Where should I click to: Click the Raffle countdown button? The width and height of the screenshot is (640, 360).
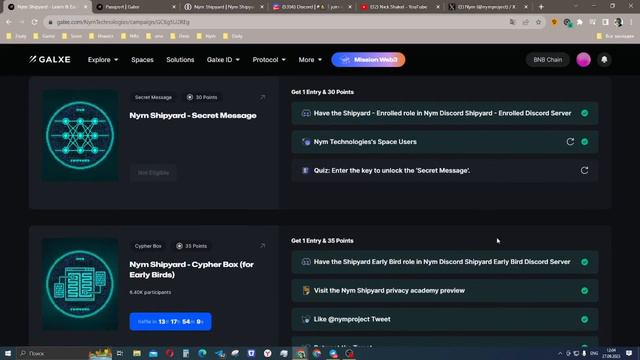[171, 322]
